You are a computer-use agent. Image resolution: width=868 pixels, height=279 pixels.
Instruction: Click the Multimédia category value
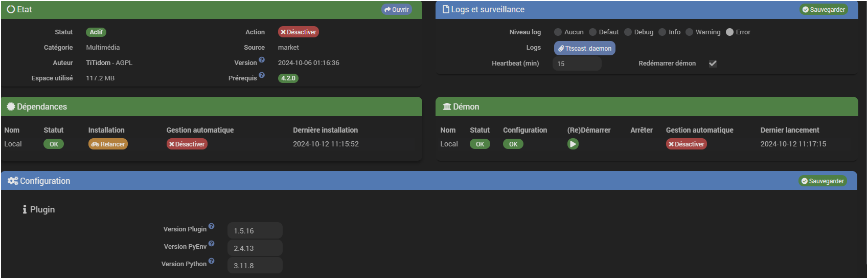click(103, 48)
